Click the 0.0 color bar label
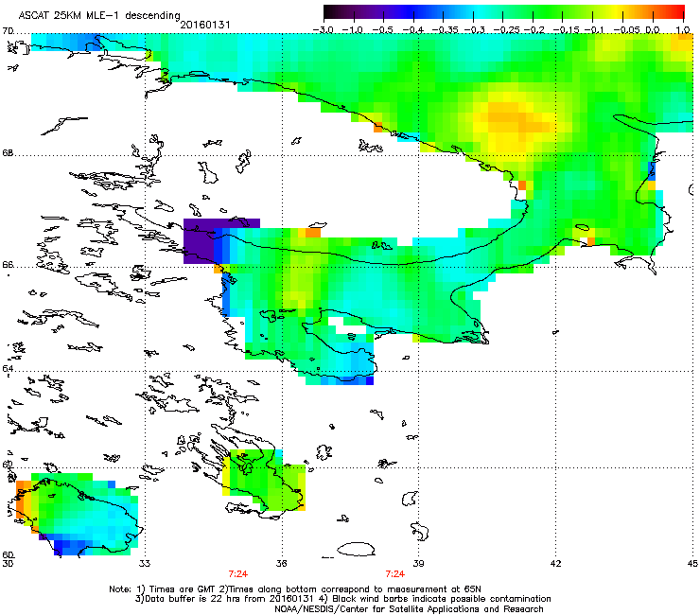700x615 pixels. click(653, 30)
